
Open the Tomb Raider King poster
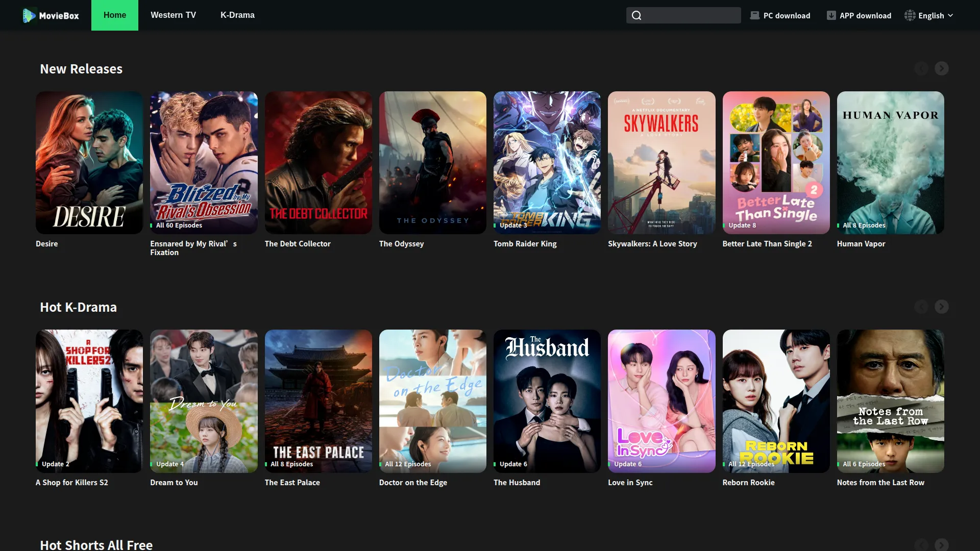tap(547, 163)
